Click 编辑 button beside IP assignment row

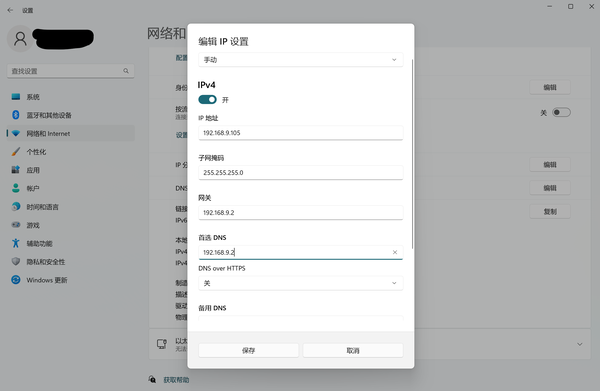[x=550, y=165]
